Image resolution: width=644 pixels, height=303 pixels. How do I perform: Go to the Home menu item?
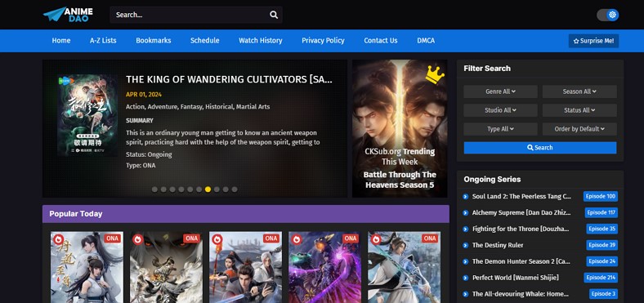click(61, 41)
